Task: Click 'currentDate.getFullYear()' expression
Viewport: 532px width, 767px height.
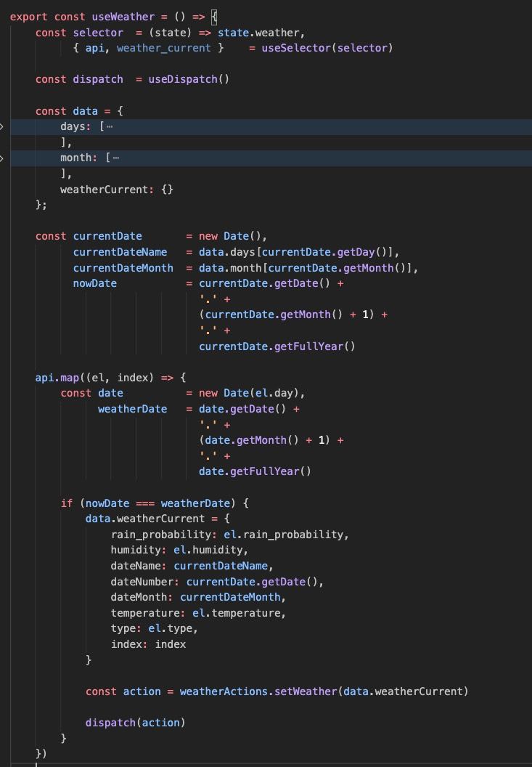Action: click(277, 346)
